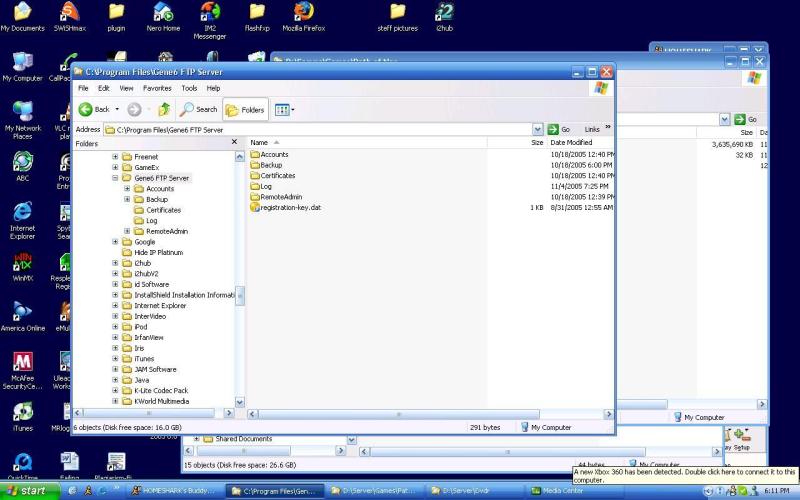Expand the GameEx tree node

(115, 167)
